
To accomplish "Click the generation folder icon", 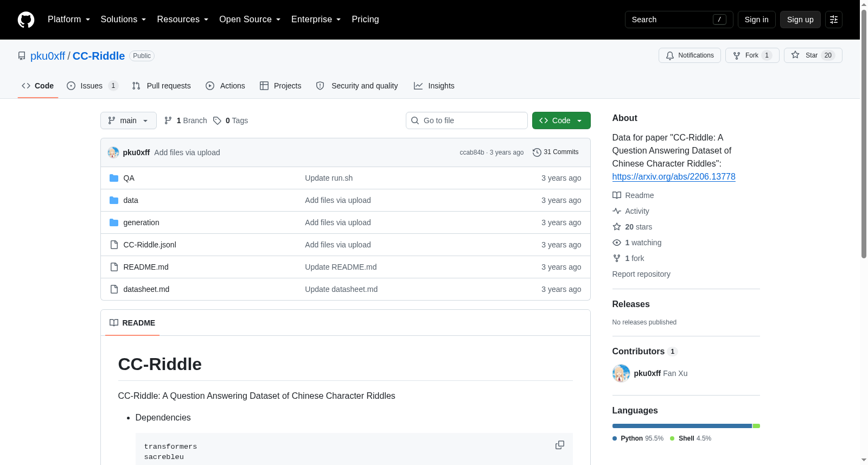I will click(114, 222).
